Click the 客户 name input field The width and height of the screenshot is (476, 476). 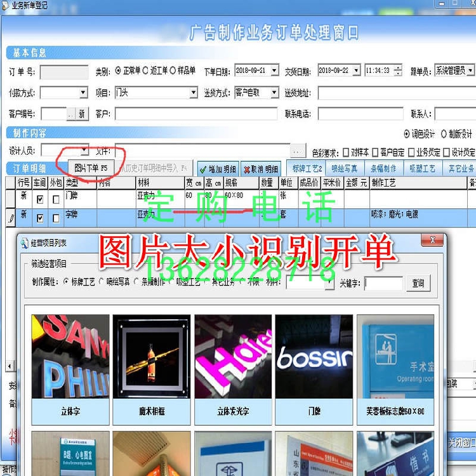click(196, 114)
